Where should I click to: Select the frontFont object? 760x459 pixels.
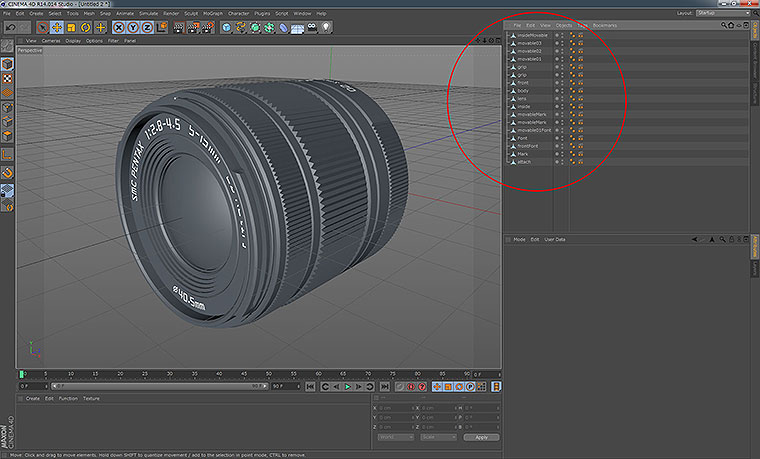pyautogui.click(x=528, y=146)
